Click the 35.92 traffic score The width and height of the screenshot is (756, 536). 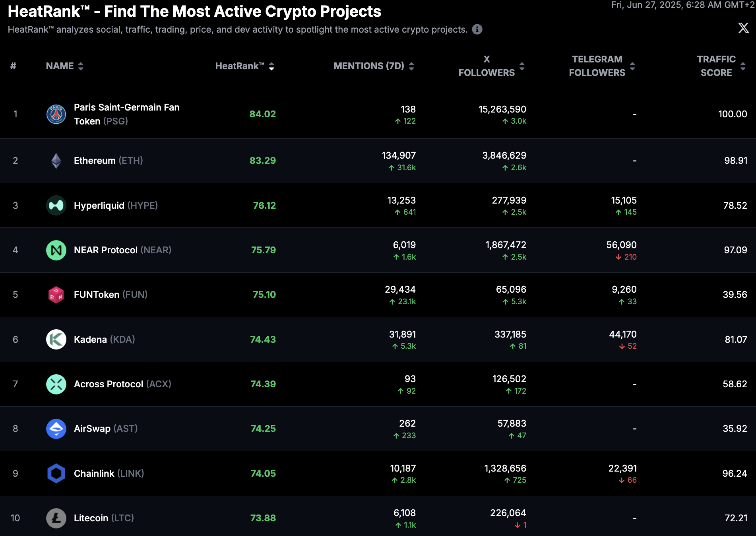coord(735,429)
